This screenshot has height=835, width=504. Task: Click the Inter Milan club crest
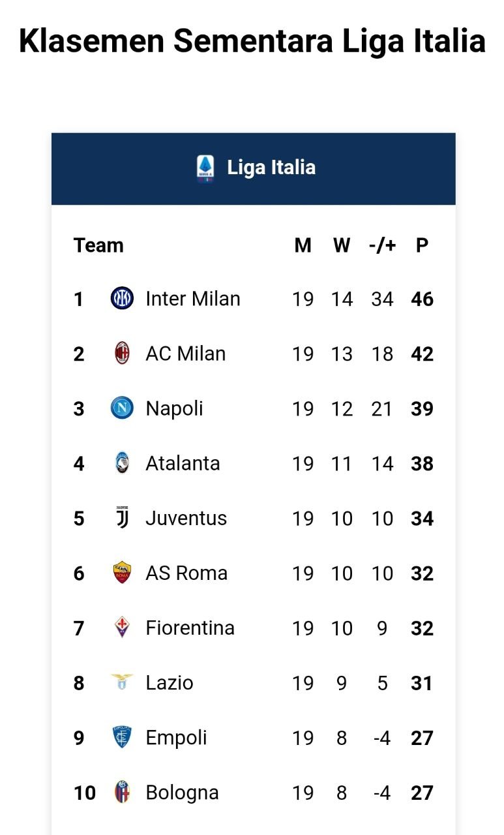pyautogui.click(x=122, y=299)
